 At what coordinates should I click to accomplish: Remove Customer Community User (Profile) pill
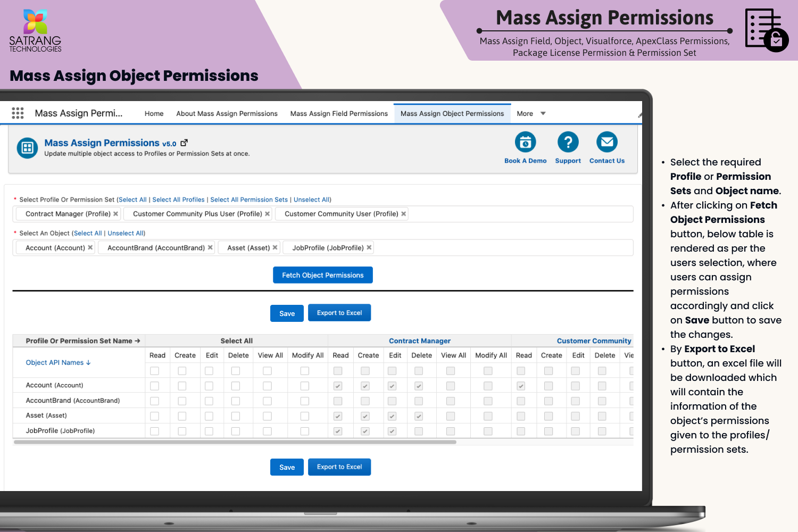(x=403, y=214)
